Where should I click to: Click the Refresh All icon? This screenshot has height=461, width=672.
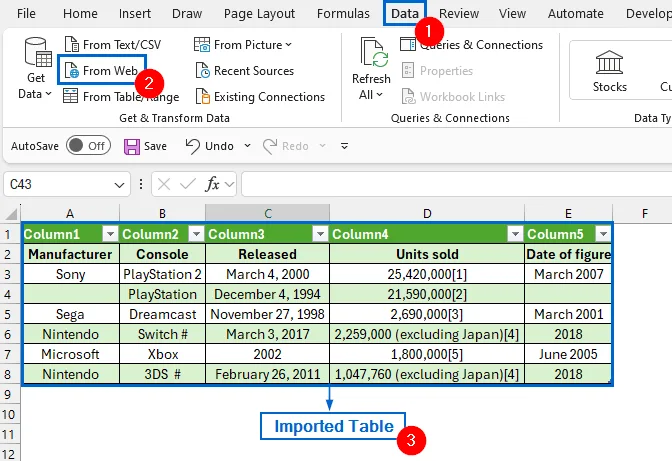coord(374,53)
